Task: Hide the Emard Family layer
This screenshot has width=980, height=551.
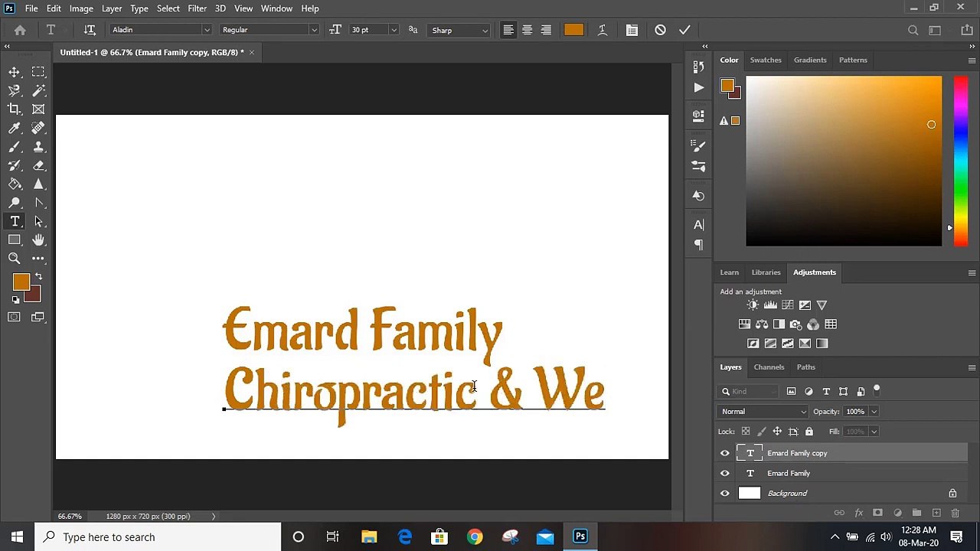Action: coord(725,473)
